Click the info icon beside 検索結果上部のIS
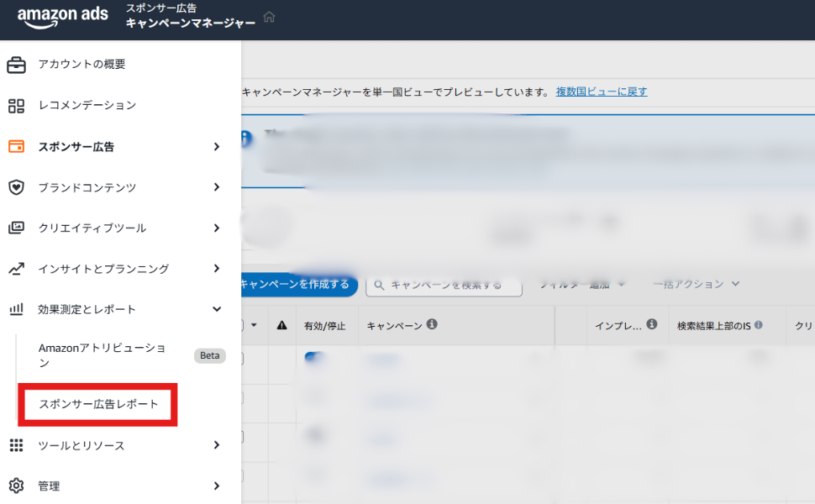Viewport: 815px width, 504px height. point(759,325)
